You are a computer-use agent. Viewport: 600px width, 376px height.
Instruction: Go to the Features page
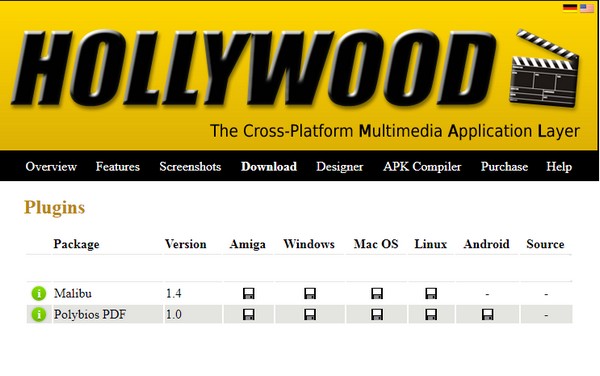(x=117, y=166)
